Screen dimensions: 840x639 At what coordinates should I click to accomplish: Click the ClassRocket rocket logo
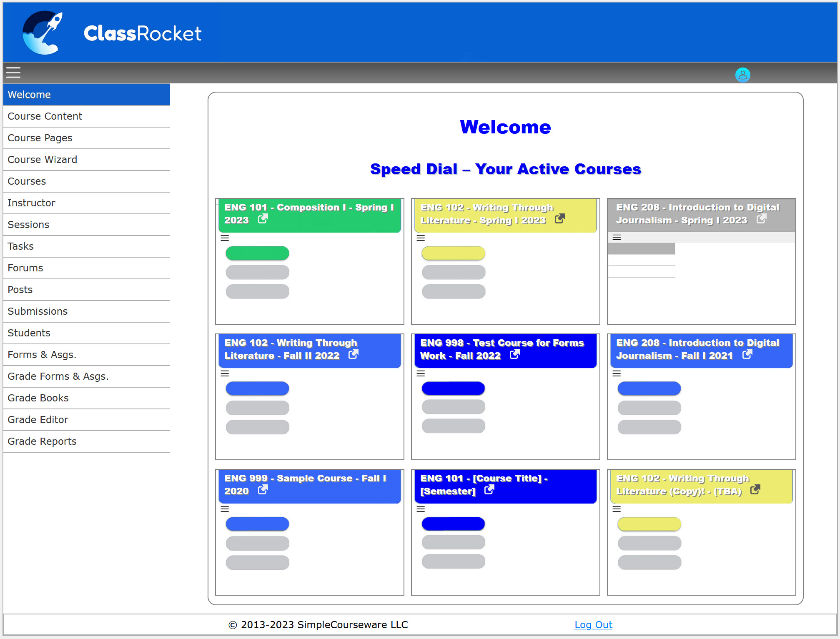click(43, 33)
